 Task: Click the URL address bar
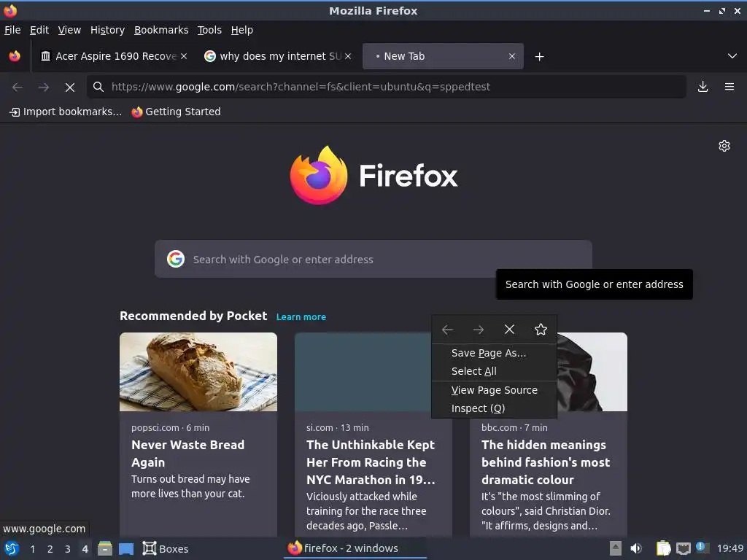tap(387, 87)
